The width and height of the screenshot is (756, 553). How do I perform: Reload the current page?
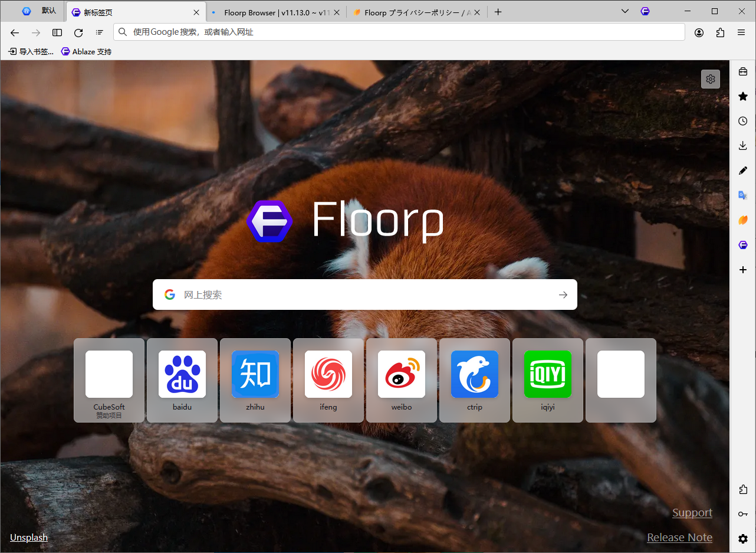coord(78,32)
